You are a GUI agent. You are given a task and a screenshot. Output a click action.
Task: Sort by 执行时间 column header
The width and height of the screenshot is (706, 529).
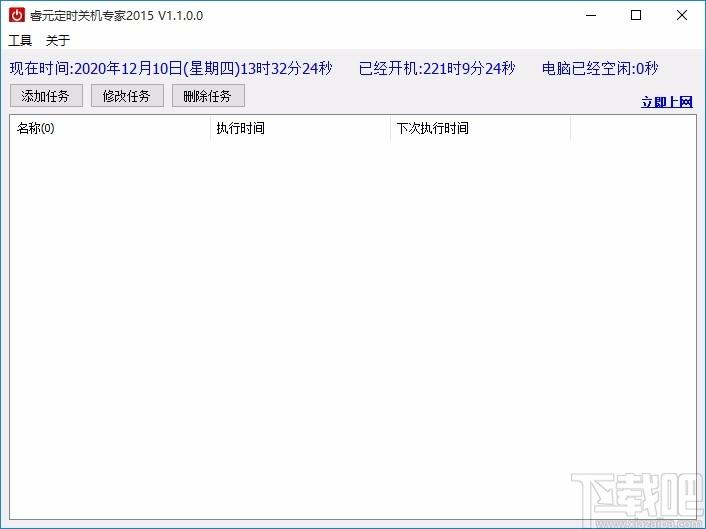(300, 128)
